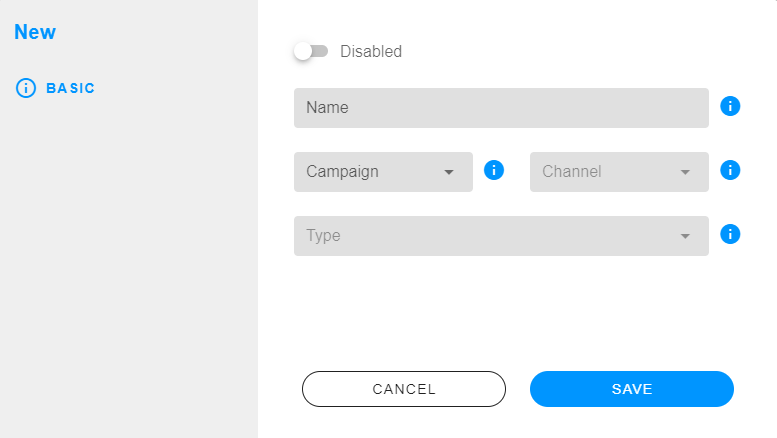Click the Type placeholder text

[323, 236]
